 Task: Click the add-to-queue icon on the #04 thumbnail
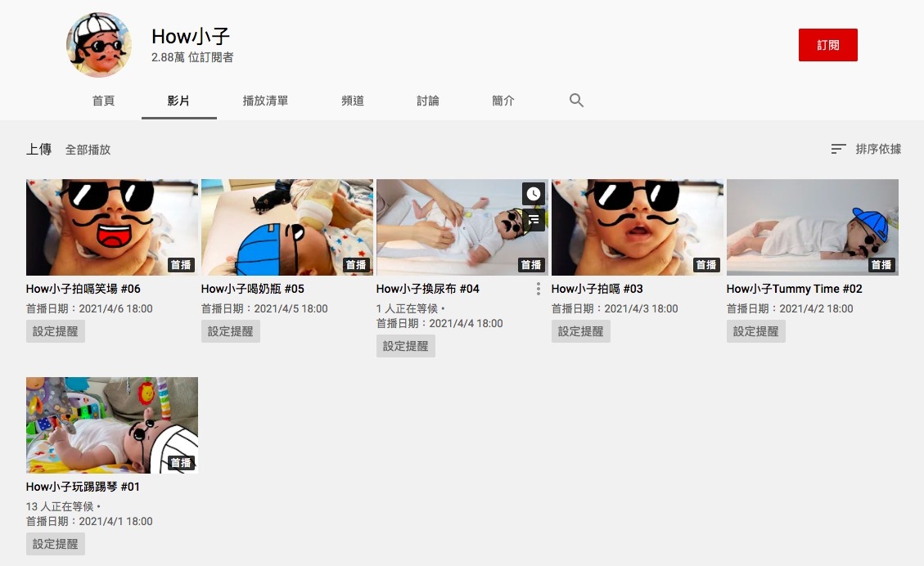tap(534, 220)
